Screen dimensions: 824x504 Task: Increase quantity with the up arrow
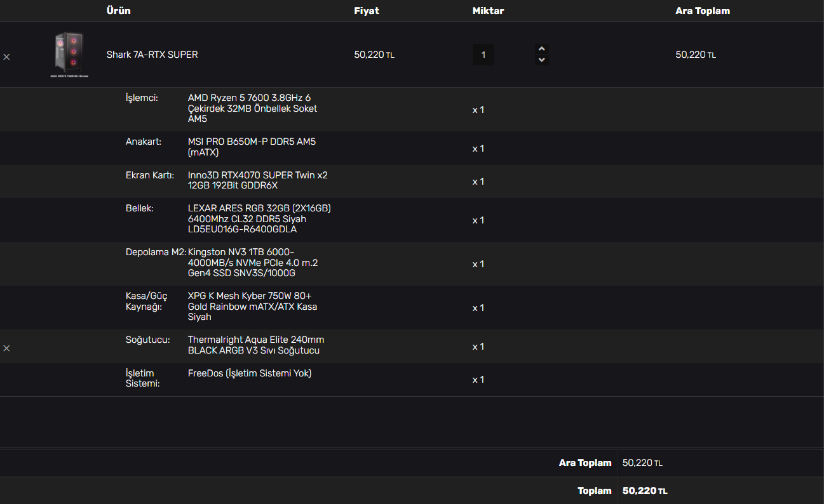[541, 49]
